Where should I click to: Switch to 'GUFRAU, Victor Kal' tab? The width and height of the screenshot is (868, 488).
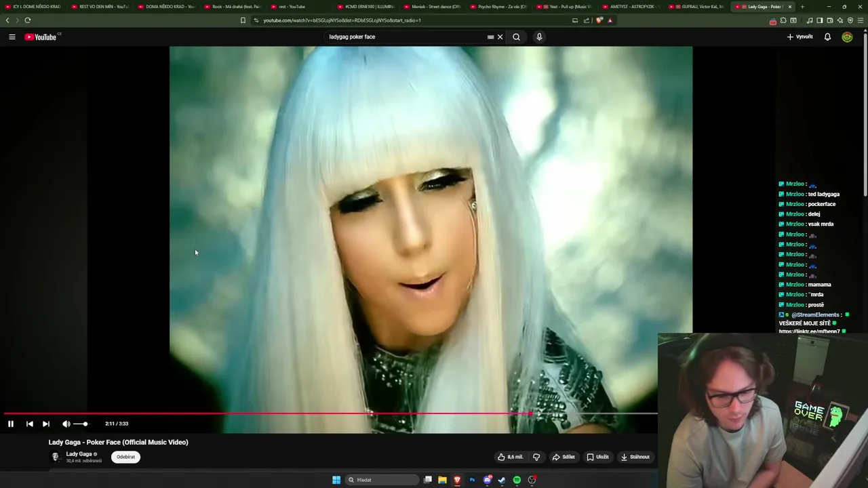(x=698, y=7)
